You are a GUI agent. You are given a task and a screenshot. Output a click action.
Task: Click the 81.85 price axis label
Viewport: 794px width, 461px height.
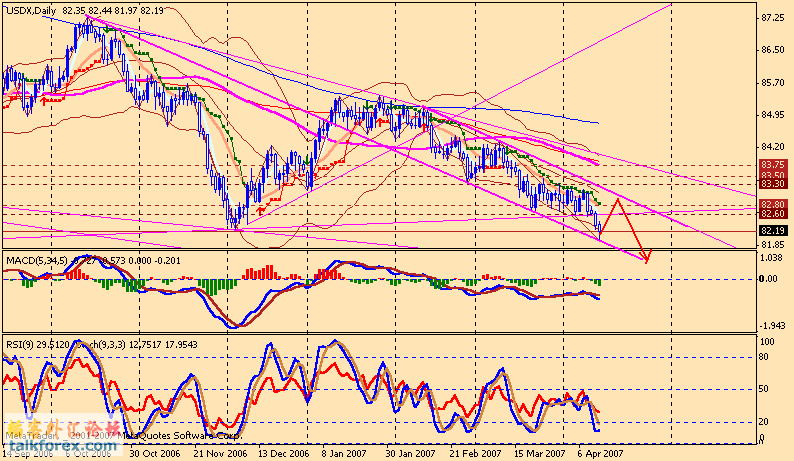[x=773, y=244]
